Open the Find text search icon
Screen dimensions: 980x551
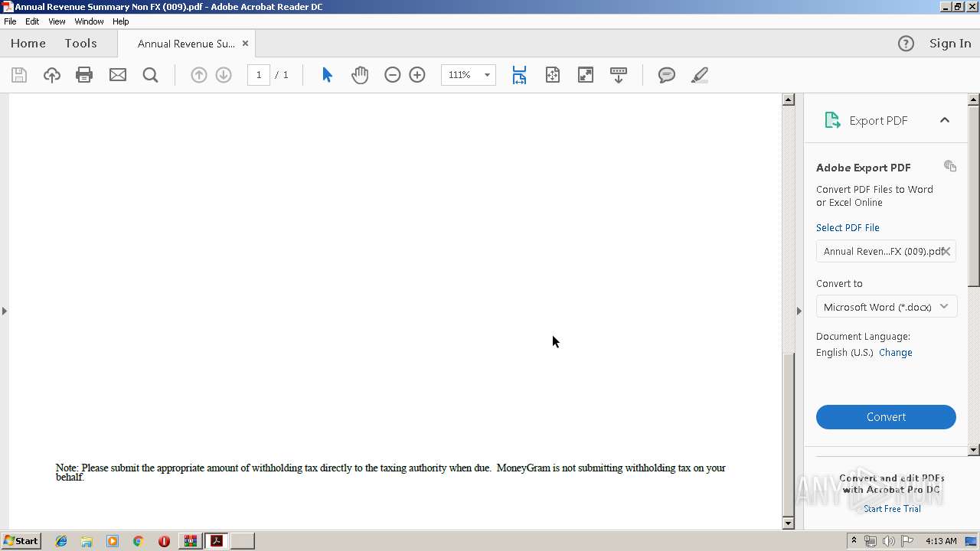point(151,75)
